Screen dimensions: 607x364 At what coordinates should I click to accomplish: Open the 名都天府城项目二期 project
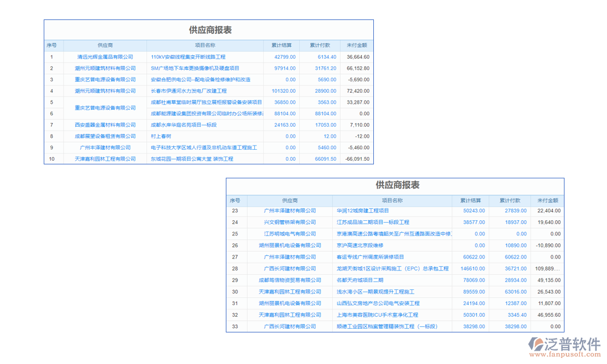360,280
